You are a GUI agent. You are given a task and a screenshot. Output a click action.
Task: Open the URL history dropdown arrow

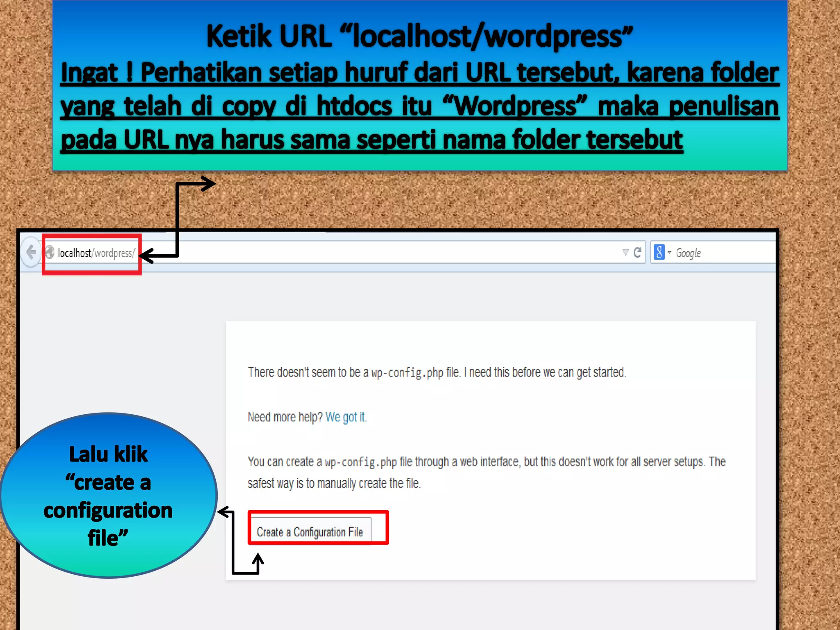click(625, 252)
